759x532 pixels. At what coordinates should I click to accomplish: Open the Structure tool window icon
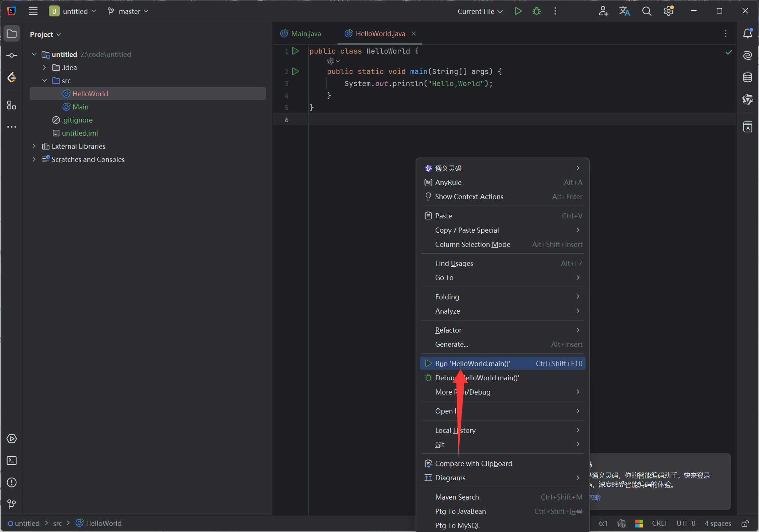[12, 105]
